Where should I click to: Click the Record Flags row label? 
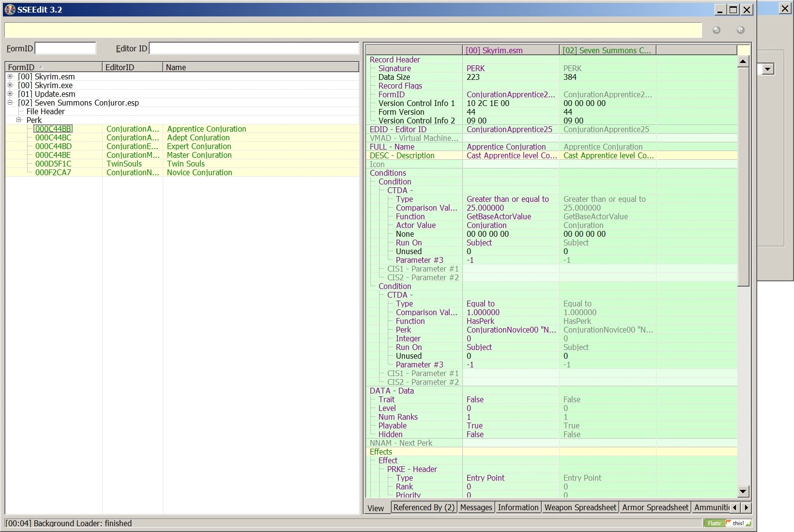tap(400, 86)
